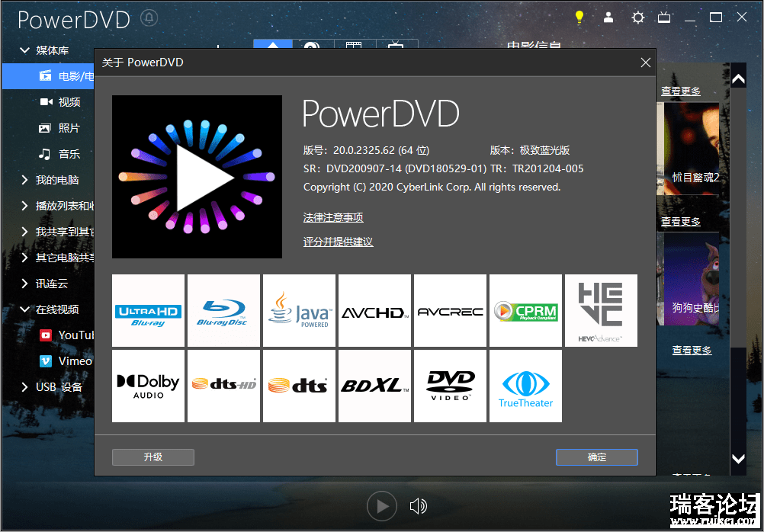Image resolution: width=764 pixels, height=532 pixels.
Task: Click the PowerDVD play logo image
Action: (x=197, y=176)
